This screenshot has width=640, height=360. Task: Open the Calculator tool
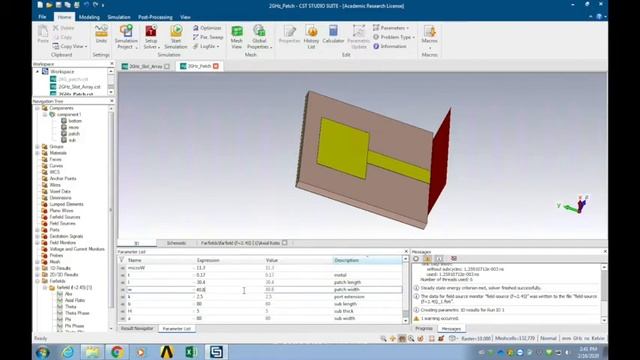[333, 34]
